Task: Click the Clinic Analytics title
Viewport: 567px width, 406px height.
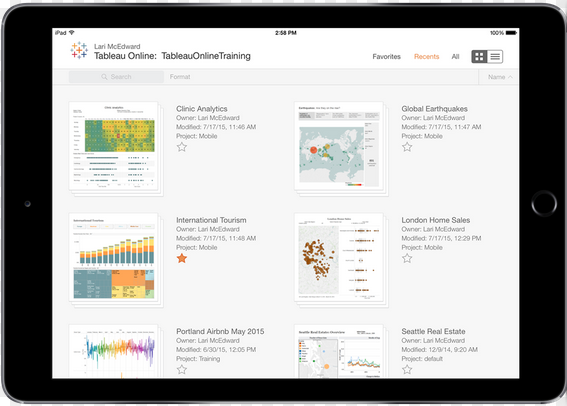Action: [202, 109]
